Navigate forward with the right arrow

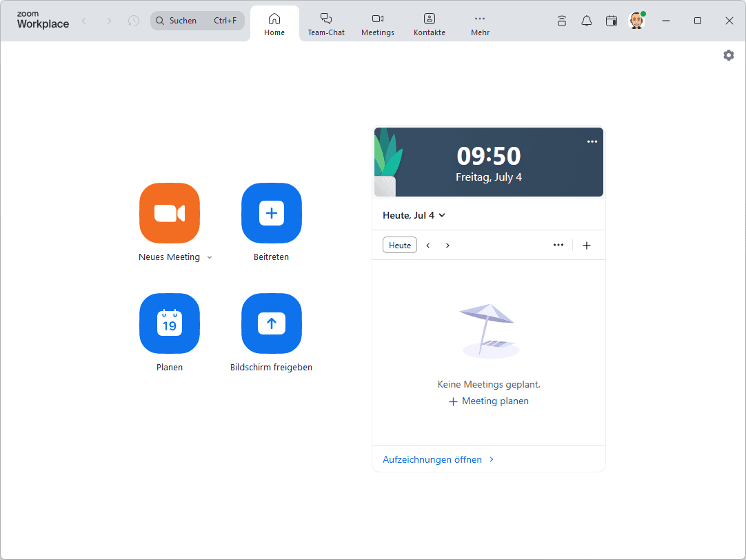point(110,21)
